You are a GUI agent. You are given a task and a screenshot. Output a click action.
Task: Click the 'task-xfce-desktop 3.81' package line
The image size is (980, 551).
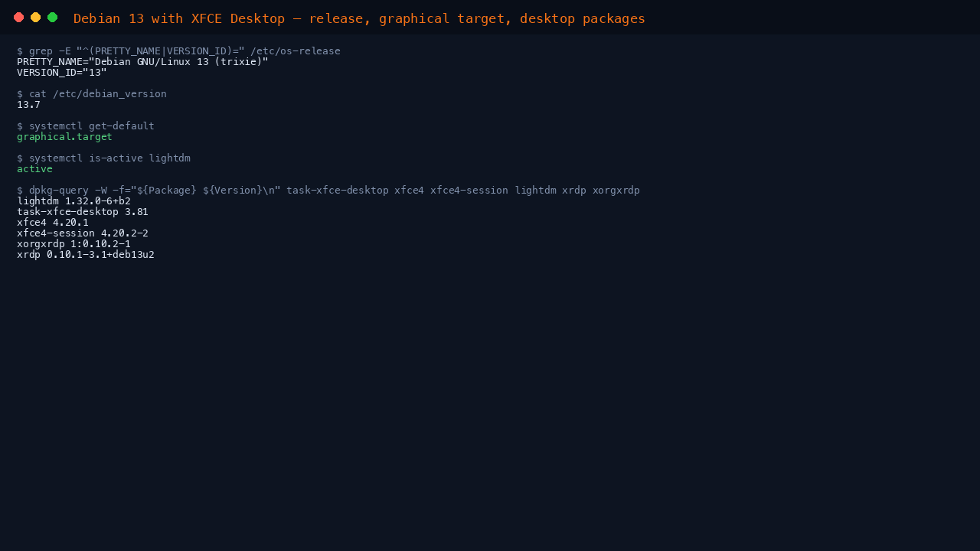83,212
